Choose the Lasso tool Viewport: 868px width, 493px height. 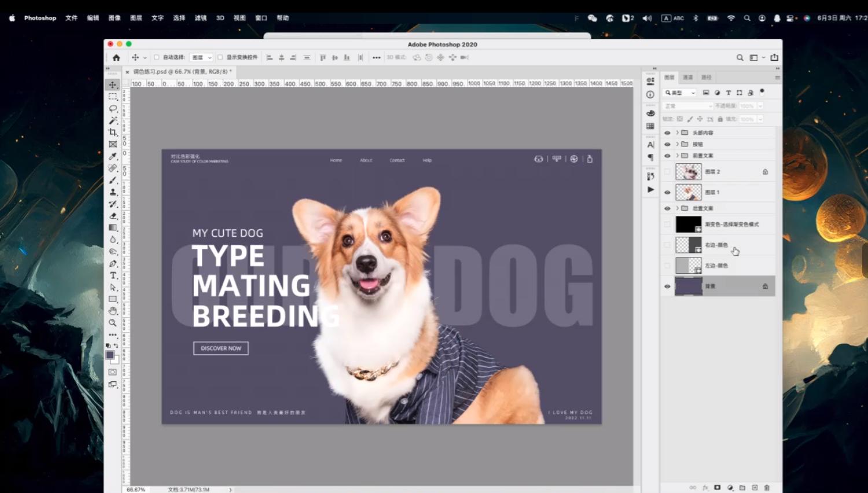(x=113, y=109)
